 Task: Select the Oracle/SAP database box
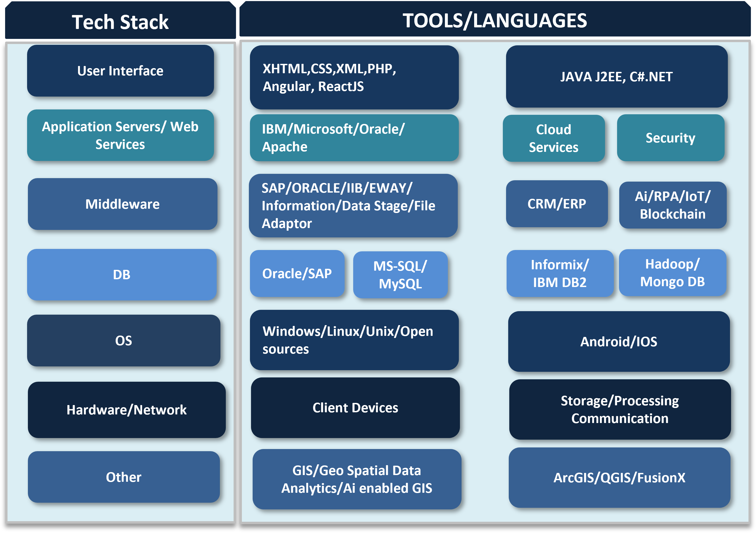pos(297,273)
